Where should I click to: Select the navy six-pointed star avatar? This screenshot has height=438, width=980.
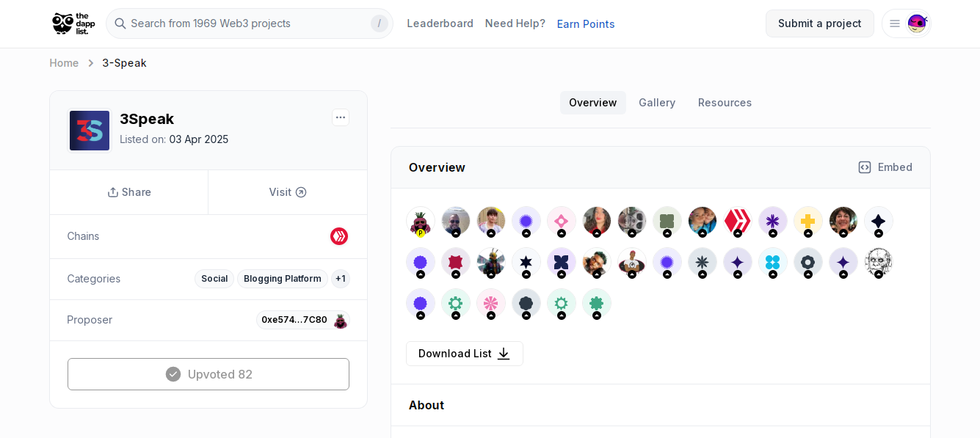[x=526, y=262]
